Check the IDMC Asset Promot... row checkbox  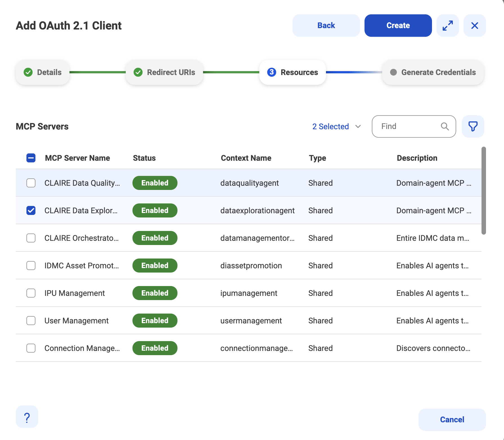coord(31,266)
